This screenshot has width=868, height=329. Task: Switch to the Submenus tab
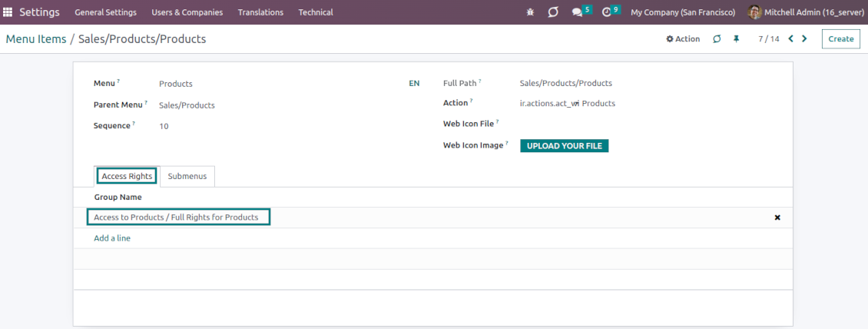(x=187, y=176)
